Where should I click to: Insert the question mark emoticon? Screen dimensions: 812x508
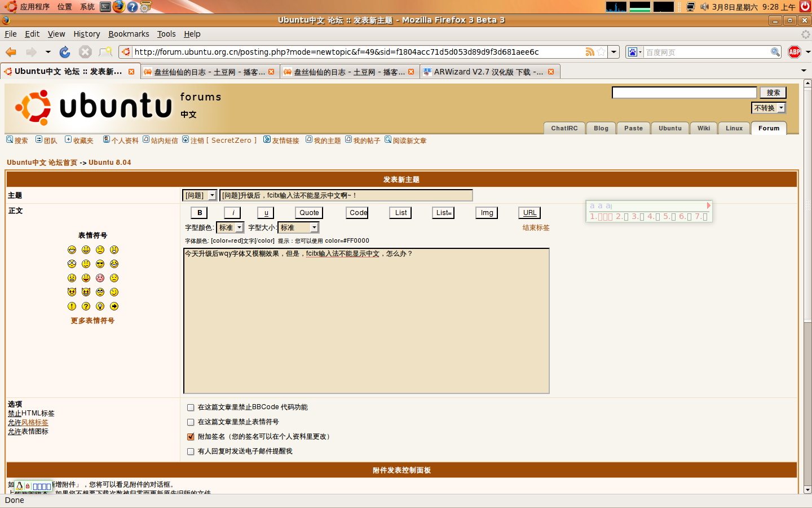(86, 306)
